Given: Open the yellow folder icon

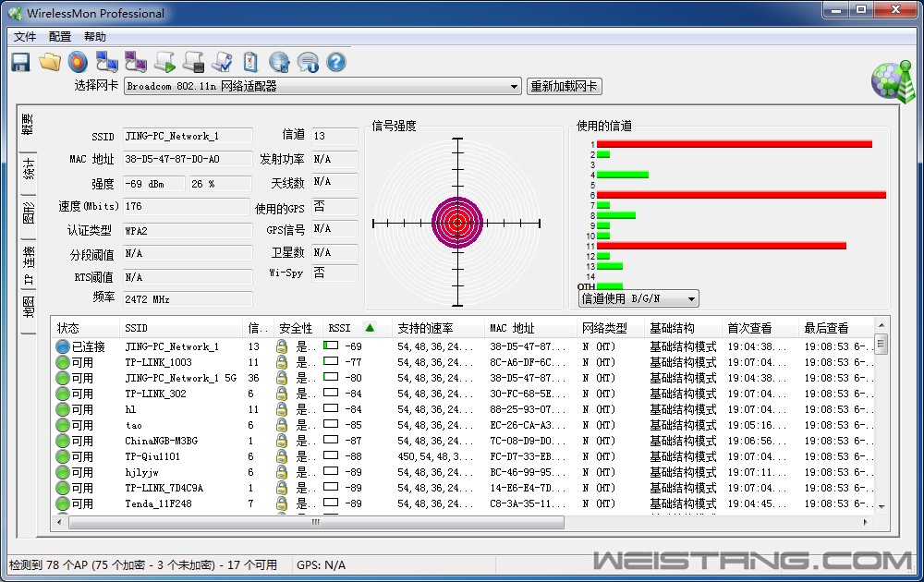Looking at the screenshot, I should click(50, 62).
